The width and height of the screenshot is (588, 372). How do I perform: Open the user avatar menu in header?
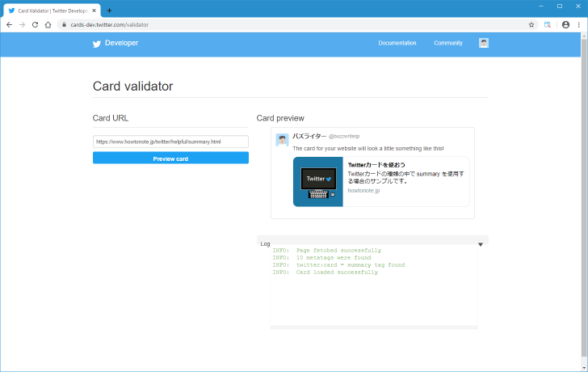pos(484,43)
